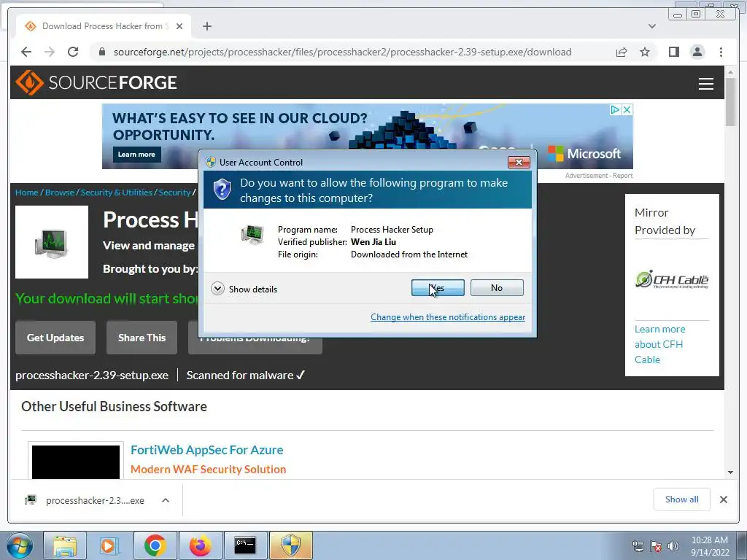Bookmark this page with star icon
This screenshot has width=747, height=560.
pyautogui.click(x=645, y=52)
